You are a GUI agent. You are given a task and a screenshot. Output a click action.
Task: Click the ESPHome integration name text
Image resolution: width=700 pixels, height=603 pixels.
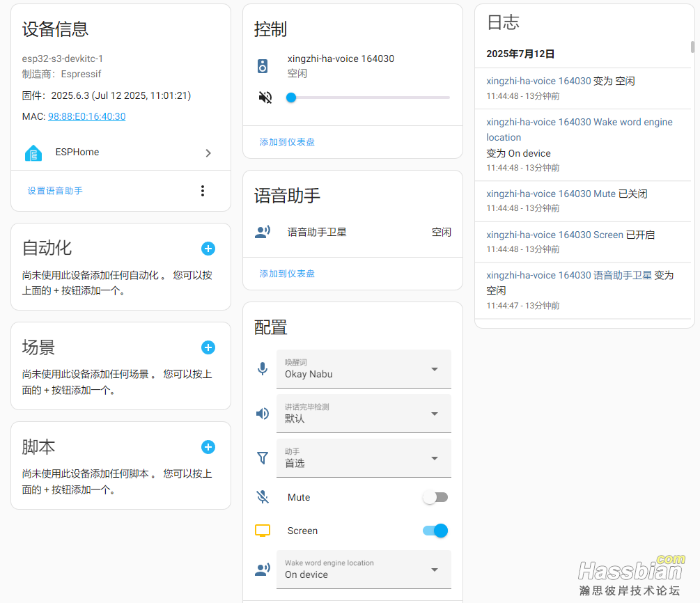tap(77, 152)
